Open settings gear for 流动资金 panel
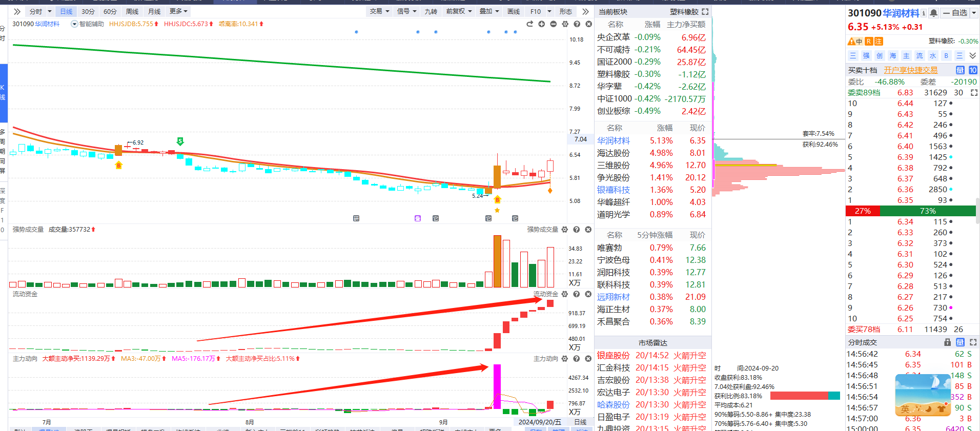The height and width of the screenshot is (431, 980). [565, 294]
